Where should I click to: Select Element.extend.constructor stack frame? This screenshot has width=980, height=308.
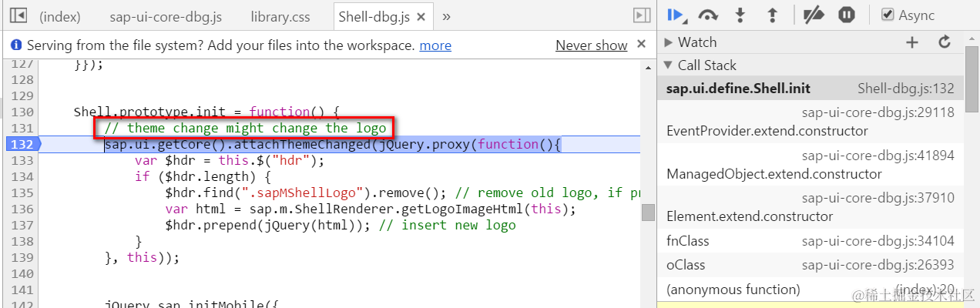(x=811, y=207)
